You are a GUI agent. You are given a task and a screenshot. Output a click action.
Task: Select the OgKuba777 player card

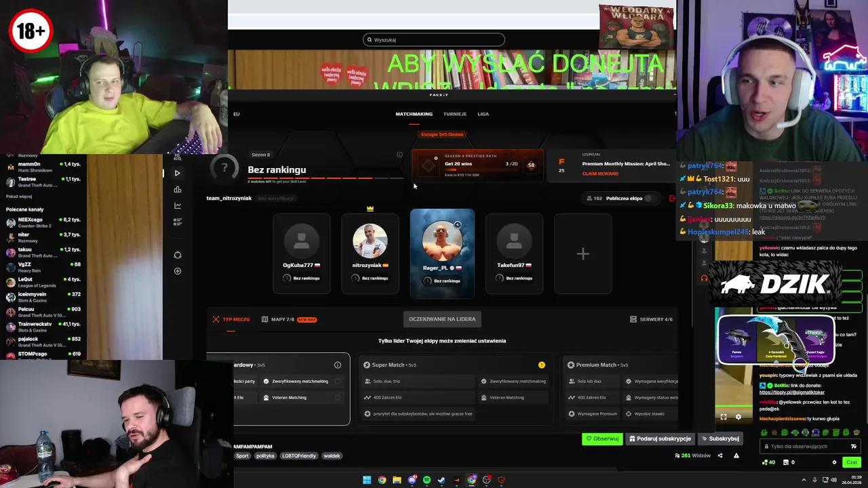click(x=302, y=253)
